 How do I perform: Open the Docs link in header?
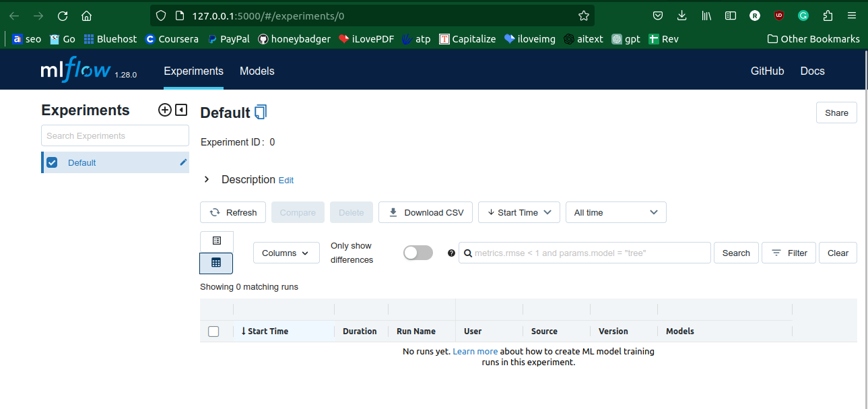tap(812, 71)
